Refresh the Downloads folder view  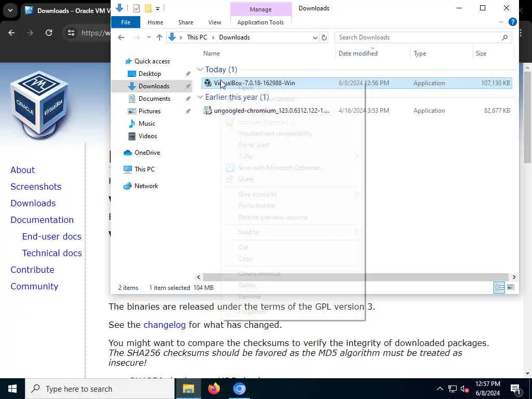[324, 37]
